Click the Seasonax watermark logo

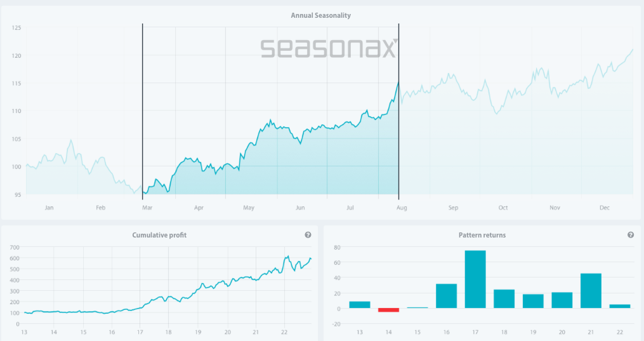click(329, 48)
